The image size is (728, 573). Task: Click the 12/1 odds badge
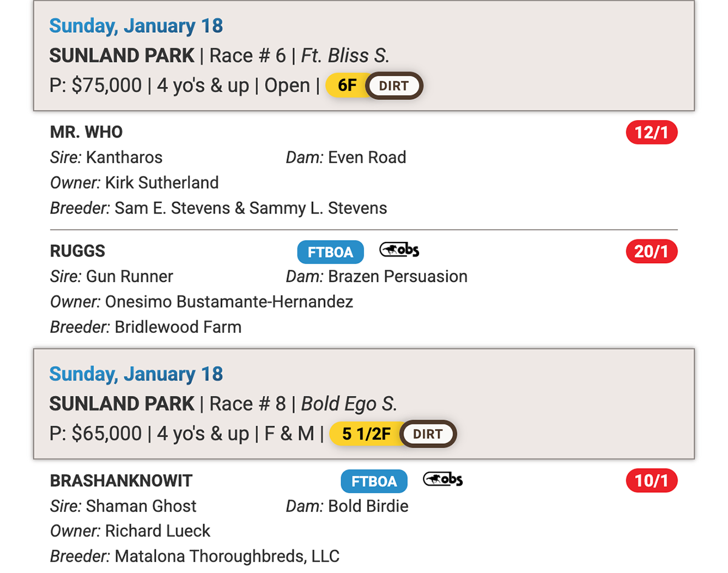point(651,133)
